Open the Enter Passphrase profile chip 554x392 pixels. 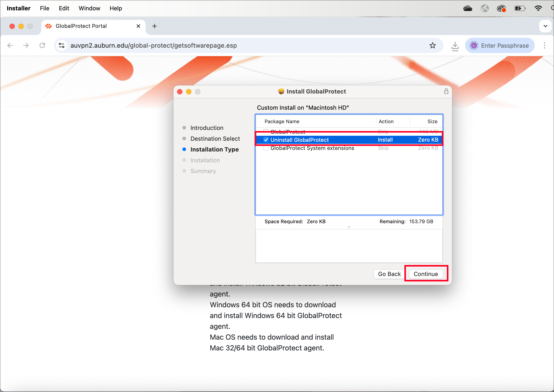tap(500, 45)
